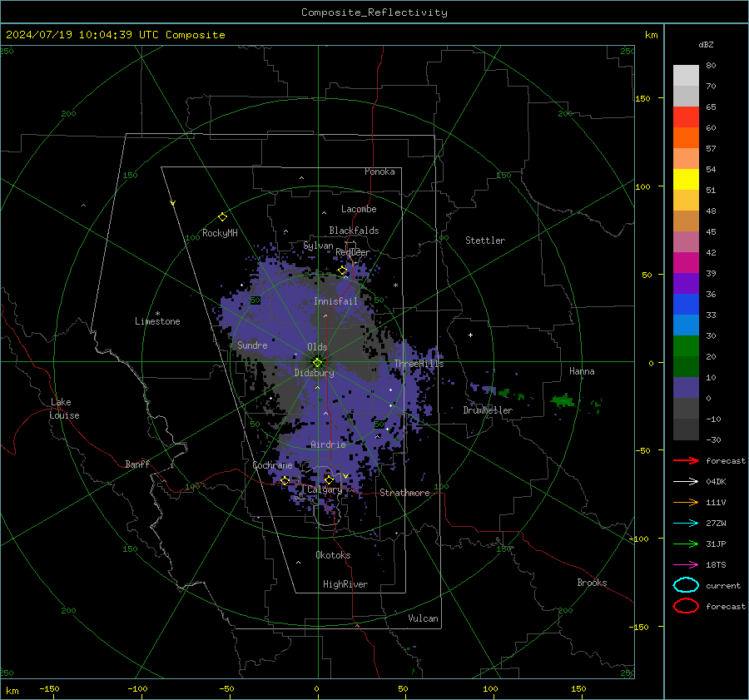Click the Calgary city label

pos(325,489)
